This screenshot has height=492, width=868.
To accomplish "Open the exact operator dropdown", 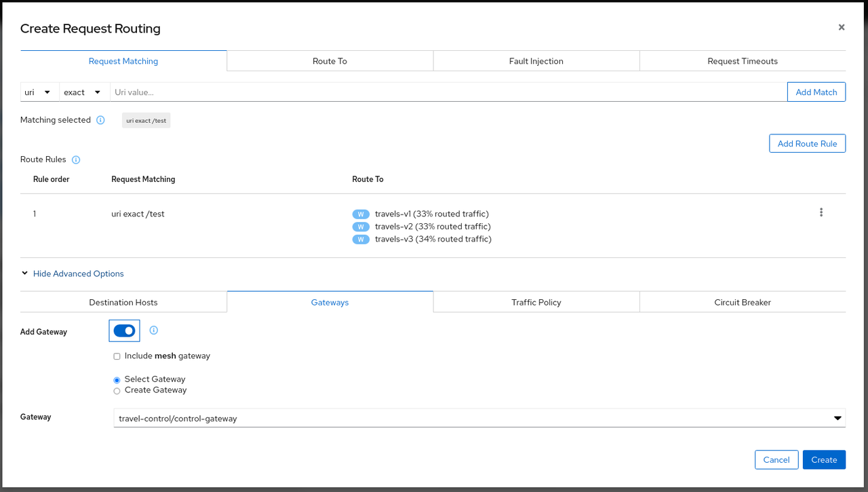I will tap(83, 92).
